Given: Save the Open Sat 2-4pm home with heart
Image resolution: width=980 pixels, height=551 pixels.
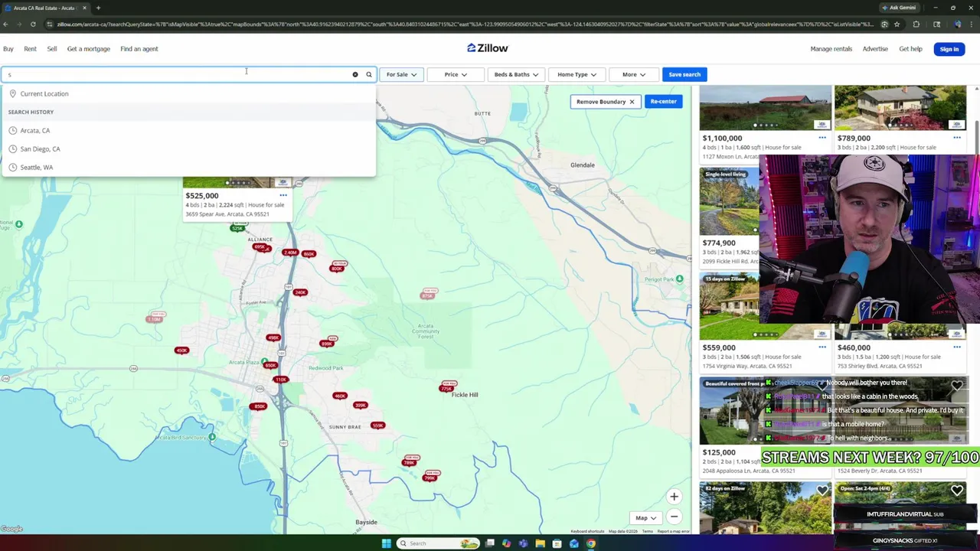Looking at the screenshot, I should [x=957, y=491].
